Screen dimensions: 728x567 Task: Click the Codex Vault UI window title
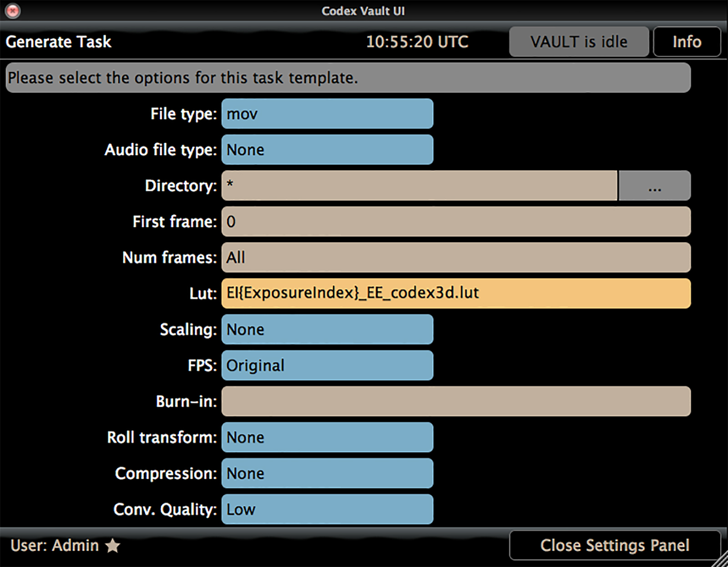363,11
